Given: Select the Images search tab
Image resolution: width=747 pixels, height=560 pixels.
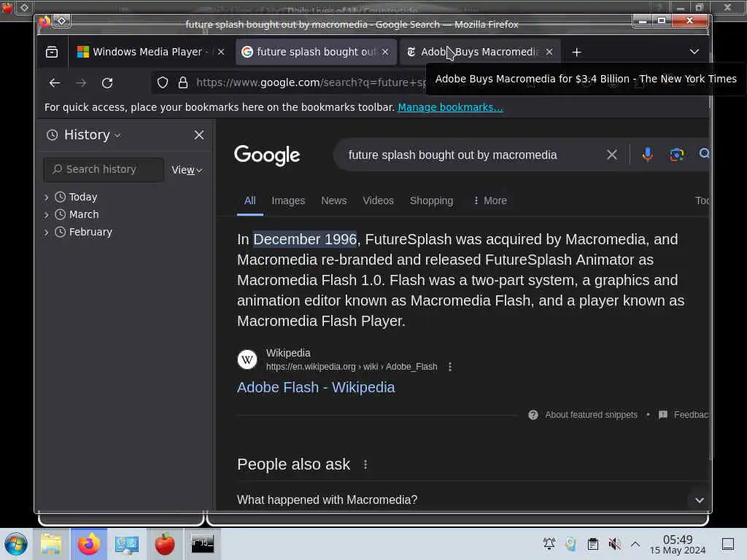Looking at the screenshot, I should [288, 201].
